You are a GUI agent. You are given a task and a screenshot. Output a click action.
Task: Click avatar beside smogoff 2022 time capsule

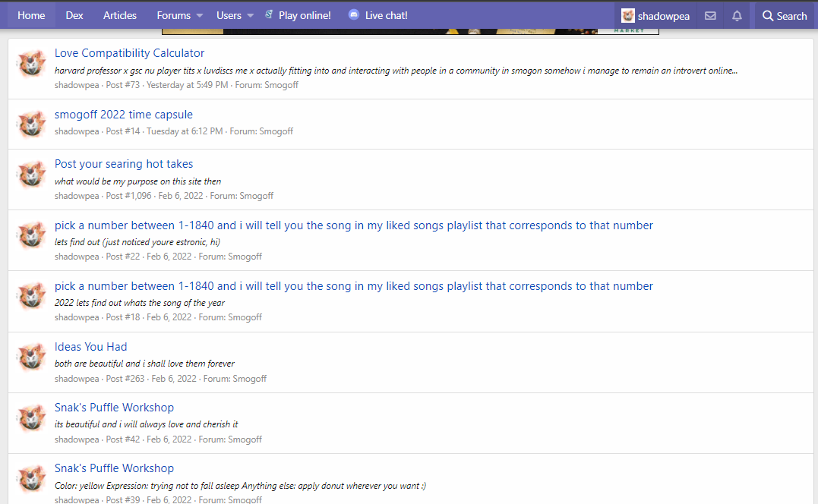(x=32, y=124)
